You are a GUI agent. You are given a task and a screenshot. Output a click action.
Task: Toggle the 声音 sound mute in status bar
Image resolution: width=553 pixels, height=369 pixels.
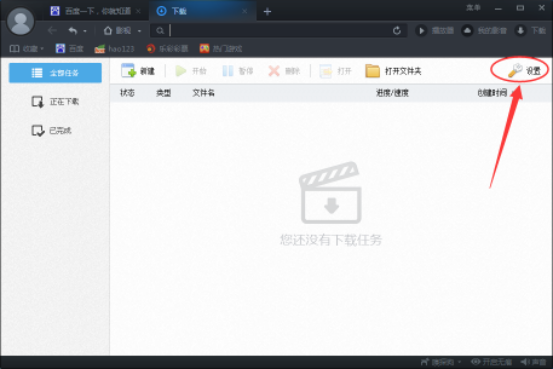pyautogui.click(x=533, y=362)
